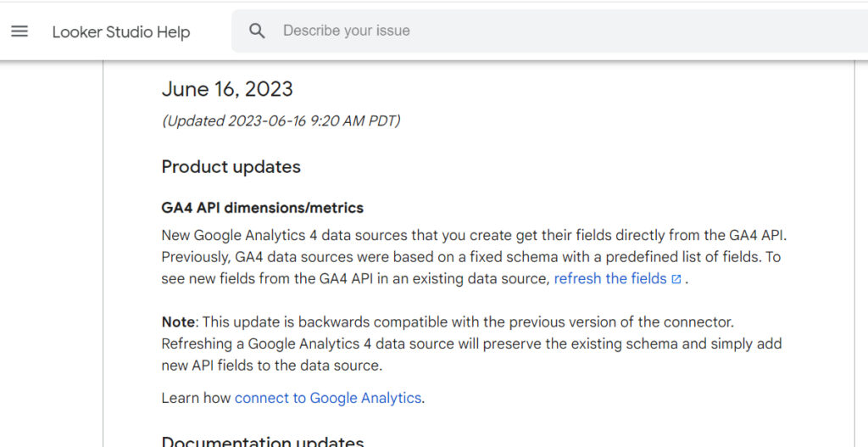The width and height of the screenshot is (868, 447).
Task: Click the line starting Previously, GA4 data sources
Action: point(471,257)
